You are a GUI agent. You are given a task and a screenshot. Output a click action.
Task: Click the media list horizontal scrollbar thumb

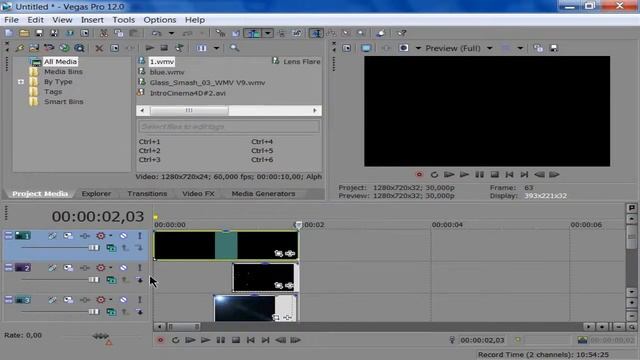tap(189, 110)
